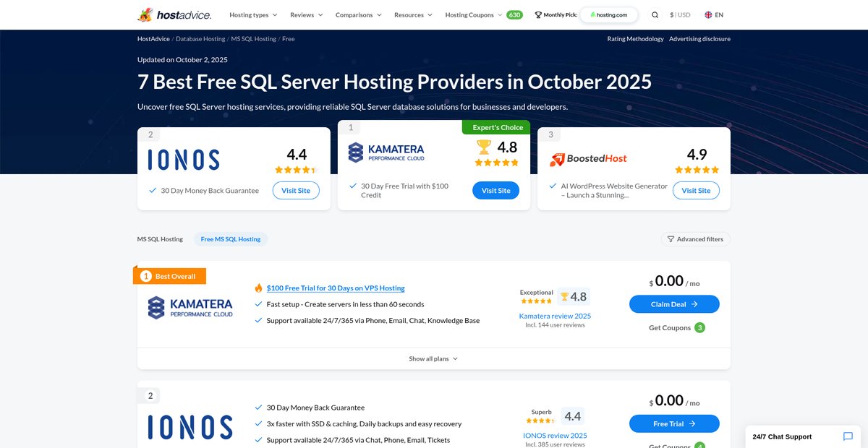The image size is (868, 448).
Task: Open $100 Free Trial for 30 Days link
Action: point(336,288)
